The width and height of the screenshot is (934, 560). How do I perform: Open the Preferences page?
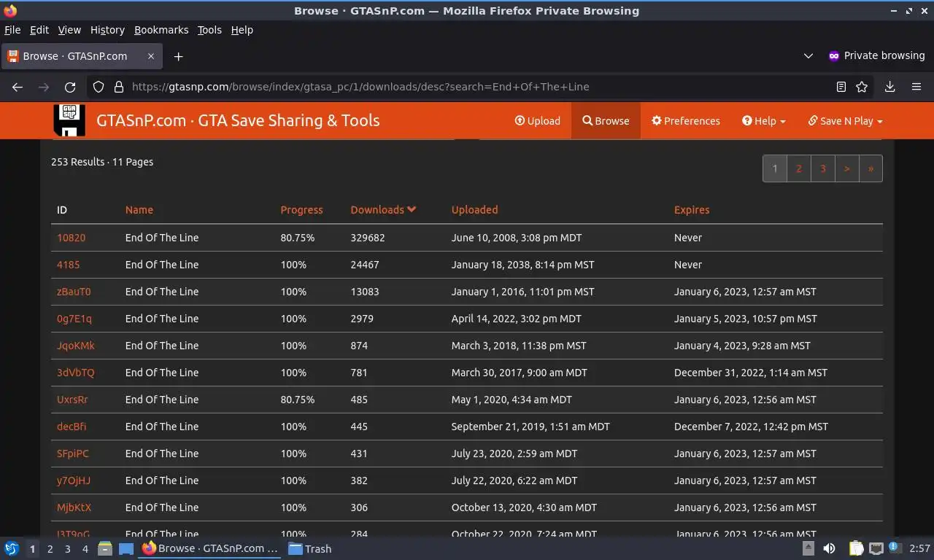(686, 121)
